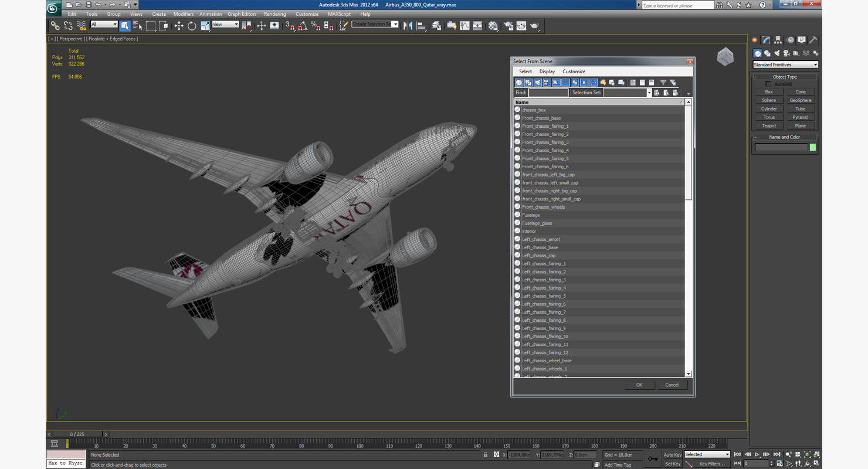Click the Mirror tool icon
The width and height of the screenshot is (868, 469).
point(408,25)
